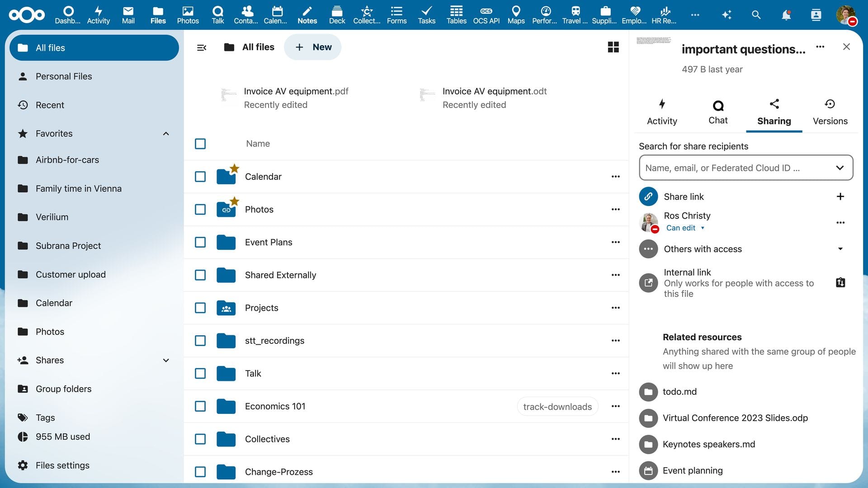Launch the Deck app
Image resolution: width=868 pixels, height=488 pixels.
[x=336, y=15]
